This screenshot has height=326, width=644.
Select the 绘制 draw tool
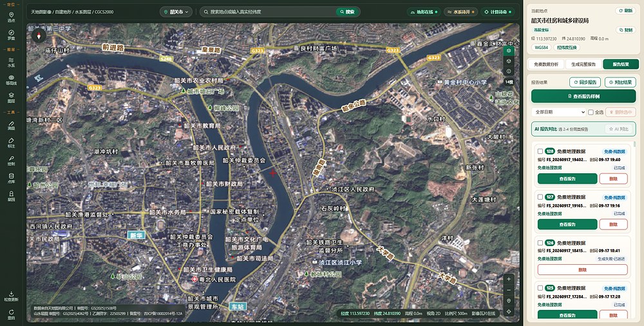pos(11,160)
